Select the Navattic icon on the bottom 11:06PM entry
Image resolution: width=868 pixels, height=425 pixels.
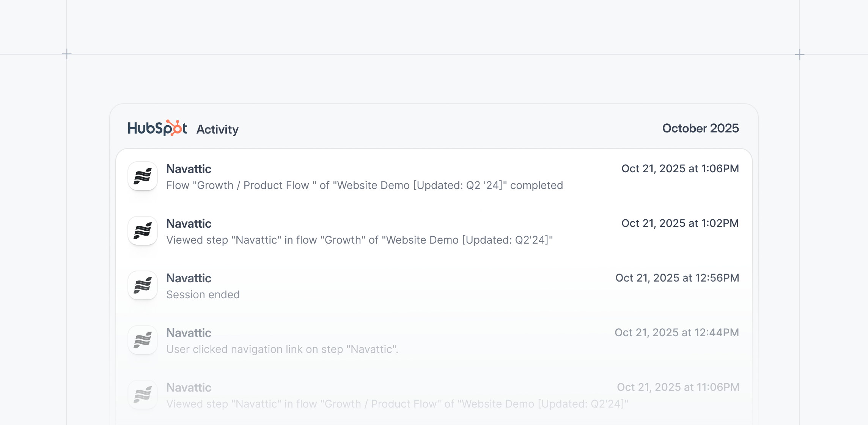tap(142, 394)
